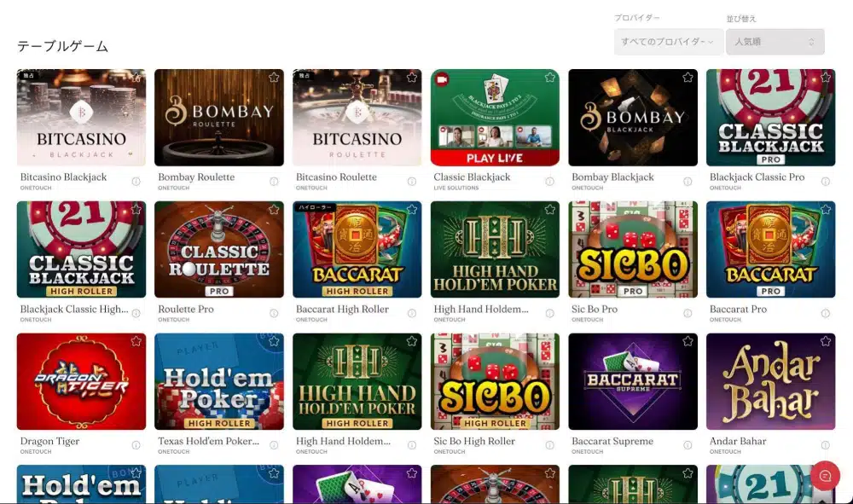Open the Roulette Pro title link
This screenshot has width=853, height=504.
(185, 309)
